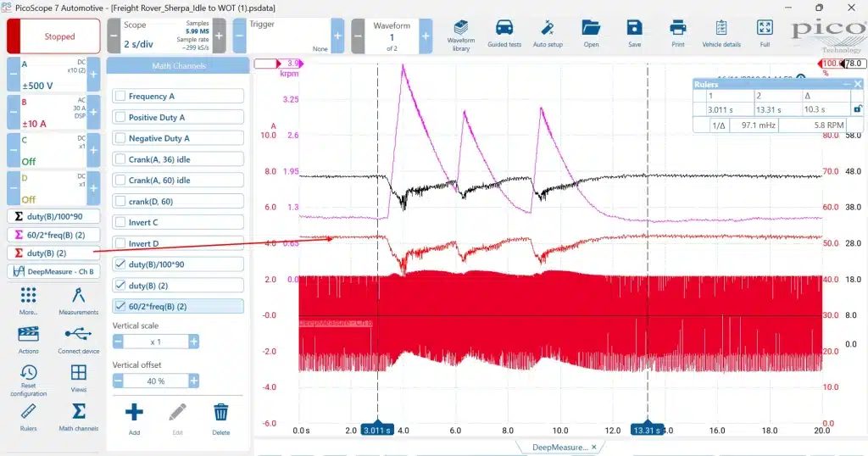Screen dimensions: 868x456
Task: Open the Actions tool
Action: tap(28, 340)
